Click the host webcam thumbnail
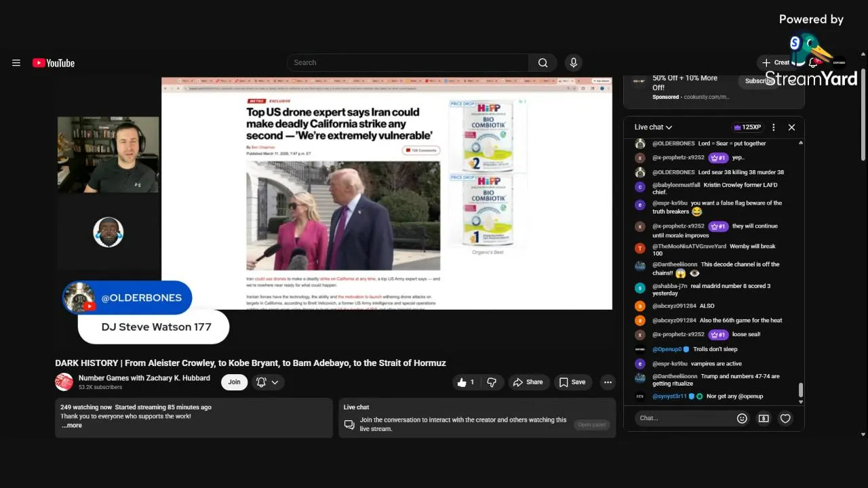868x488 pixels. click(x=108, y=155)
